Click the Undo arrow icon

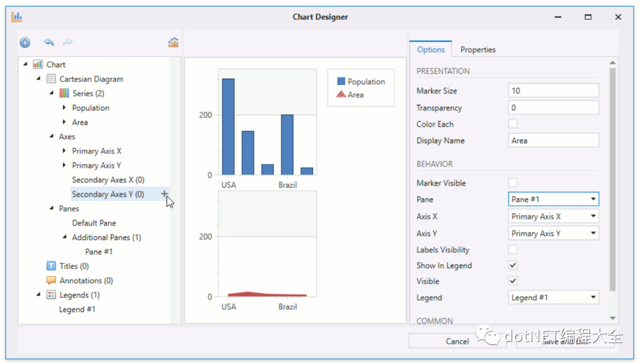pos(49,42)
